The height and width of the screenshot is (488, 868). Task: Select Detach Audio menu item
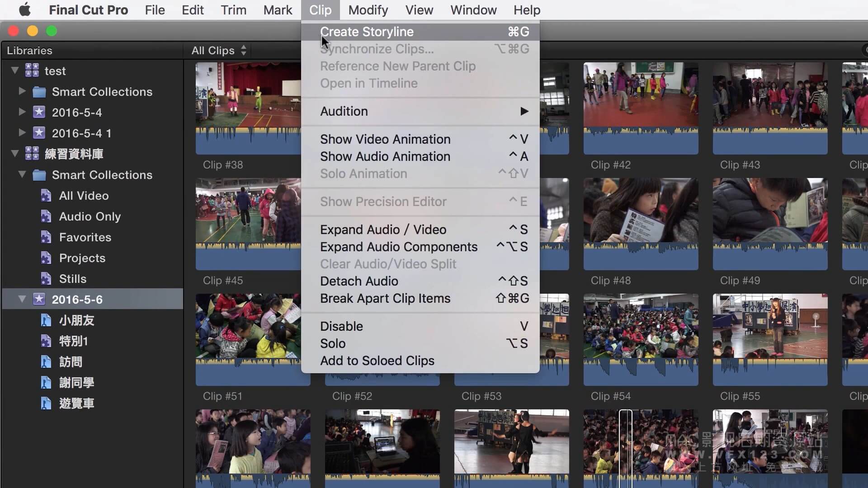tap(420, 281)
